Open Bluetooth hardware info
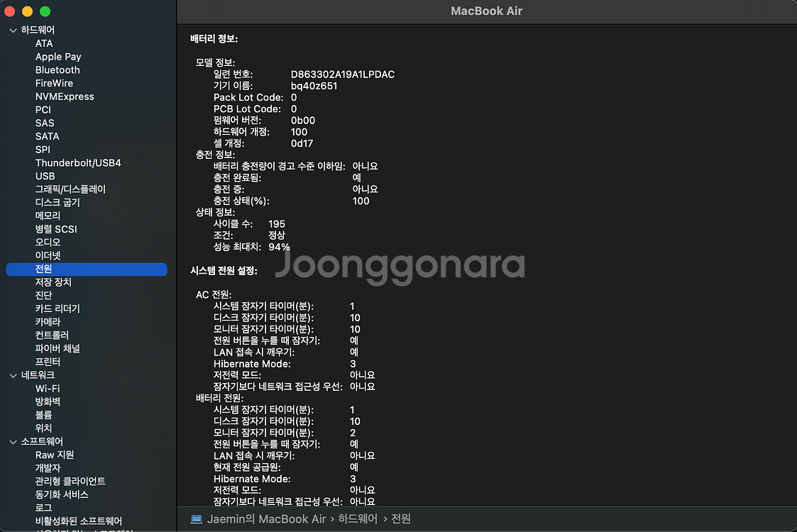This screenshot has height=532, width=797. click(57, 70)
